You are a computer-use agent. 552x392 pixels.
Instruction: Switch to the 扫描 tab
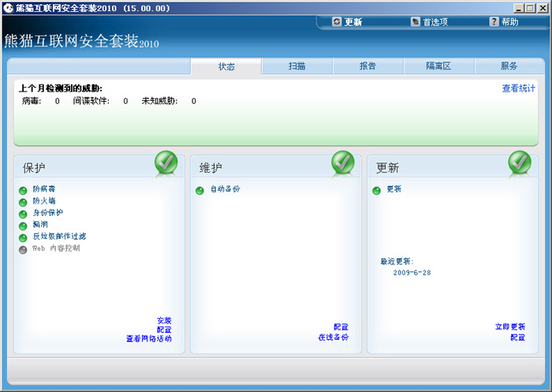(297, 66)
